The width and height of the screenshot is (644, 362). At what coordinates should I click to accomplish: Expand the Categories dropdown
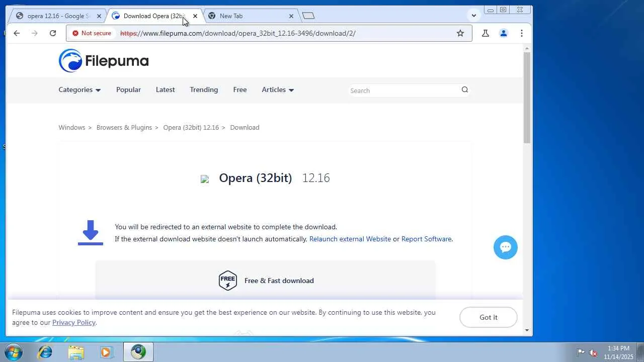(x=79, y=89)
